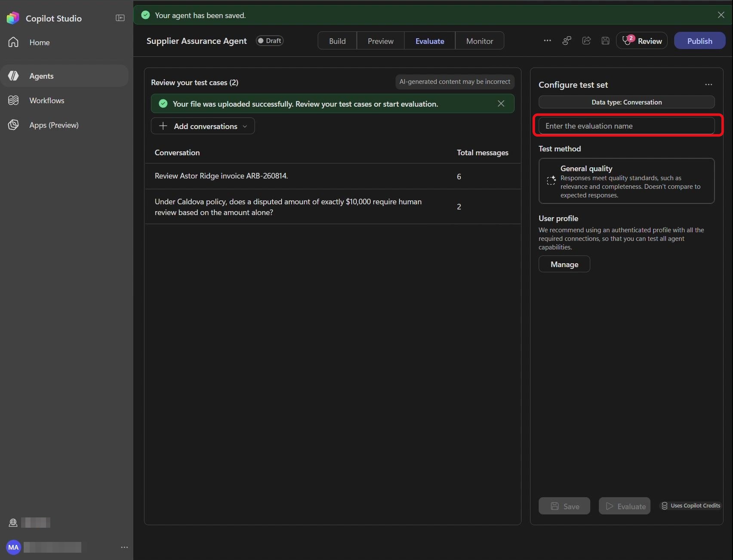Viewport: 733px width, 560px height.
Task: Click the Data type: Conversation label
Action: (626, 102)
